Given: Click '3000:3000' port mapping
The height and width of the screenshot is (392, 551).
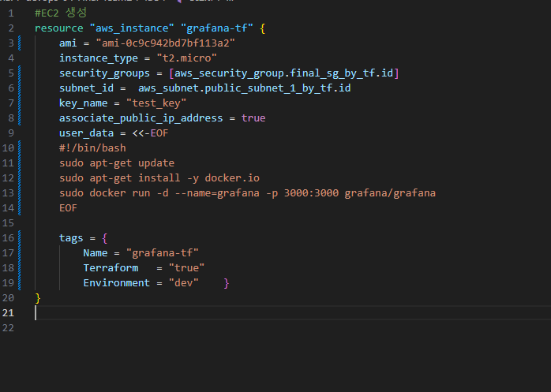Looking at the screenshot, I should pyautogui.click(x=311, y=192).
